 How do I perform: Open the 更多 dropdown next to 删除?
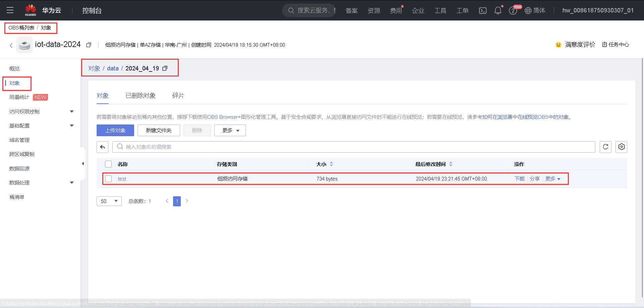pos(230,130)
